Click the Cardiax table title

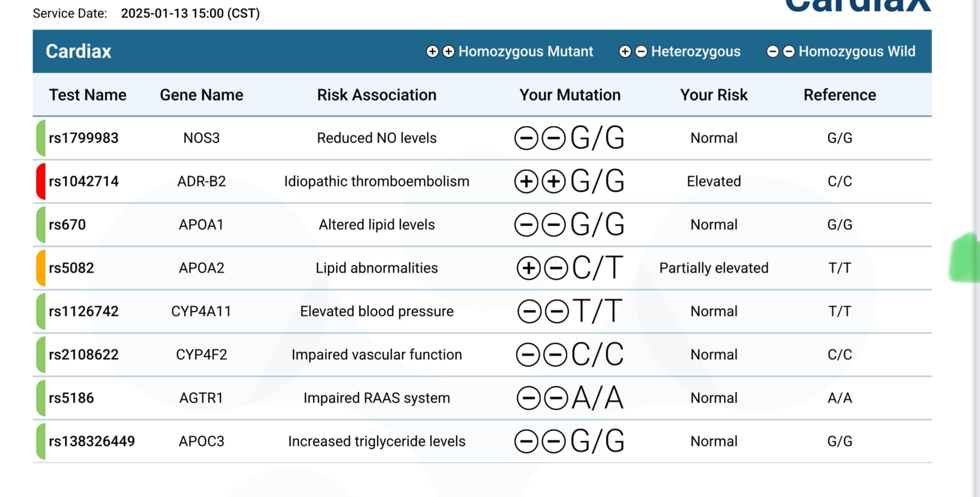point(79,52)
